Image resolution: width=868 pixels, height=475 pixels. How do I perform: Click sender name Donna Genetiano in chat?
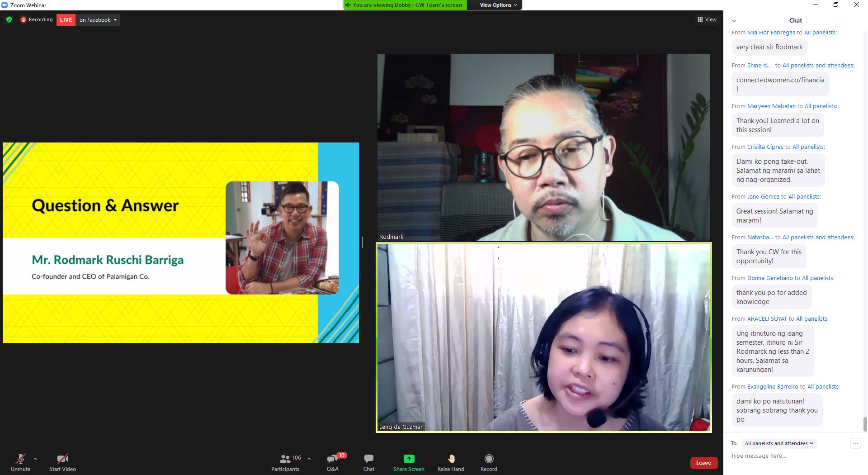[x=770, y=278]
